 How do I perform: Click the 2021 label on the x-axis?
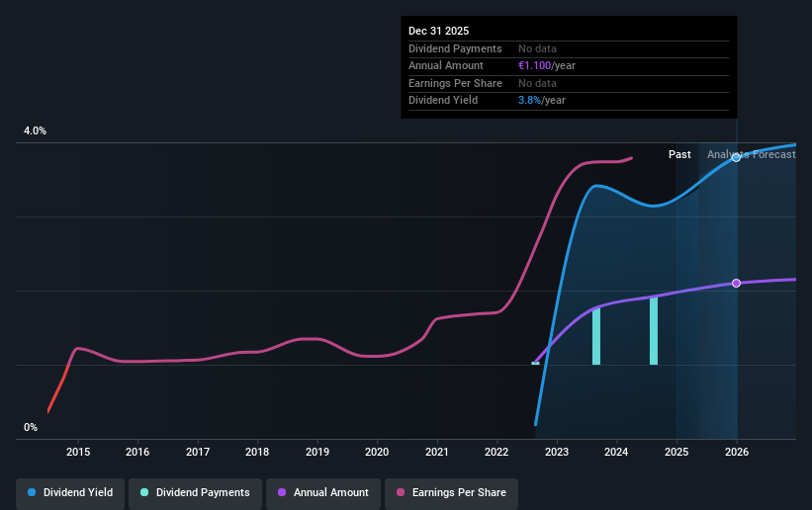436,452
